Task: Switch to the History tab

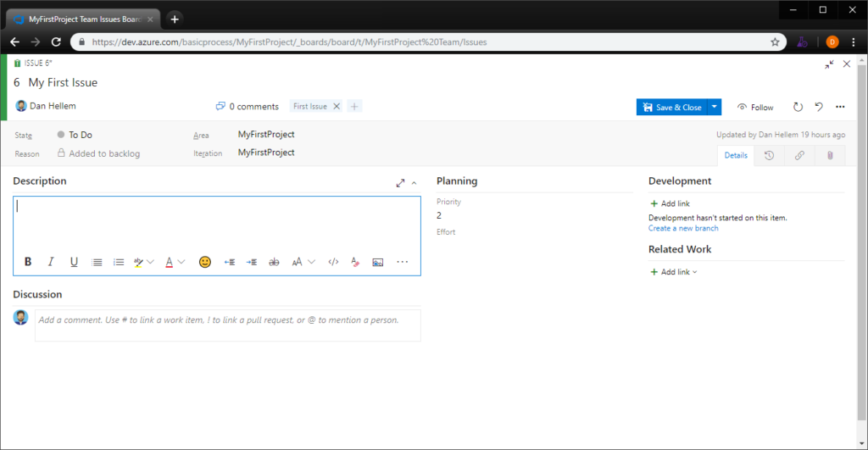Action: pos(769,155)
